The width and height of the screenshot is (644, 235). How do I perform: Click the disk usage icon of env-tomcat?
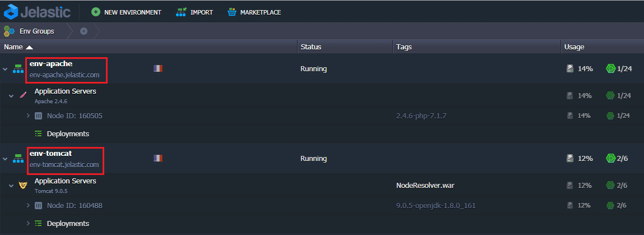[x=569, y=158]
